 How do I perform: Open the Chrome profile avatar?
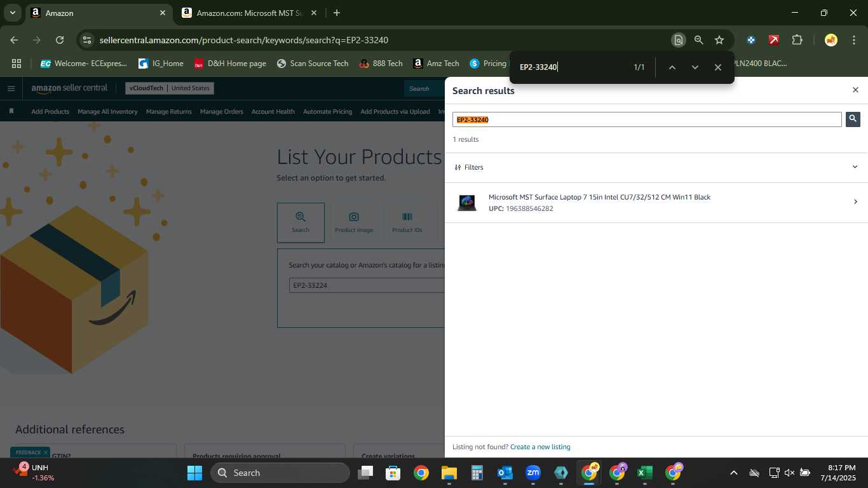tap(831, 40)
